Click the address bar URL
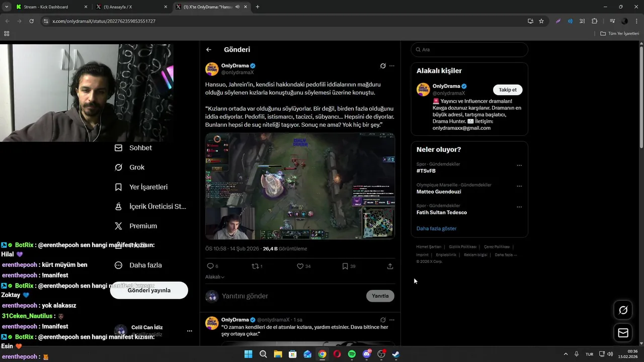Screen dimensions: 644x362 (x=104, y=21)
